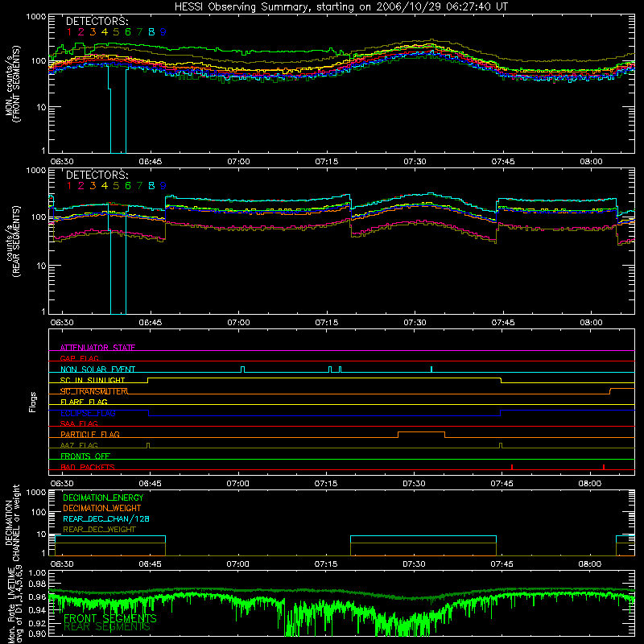Screen dimensions: 644x644
Task: Select the 0.92 tick on the livetime axis
Action: pyautogui.click(x=37, y=622)
